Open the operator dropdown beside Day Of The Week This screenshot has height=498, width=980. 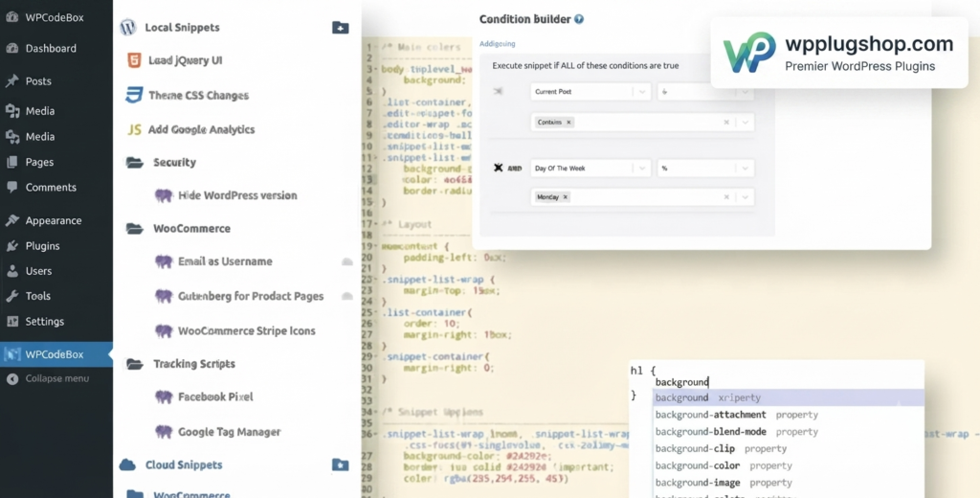705,168
